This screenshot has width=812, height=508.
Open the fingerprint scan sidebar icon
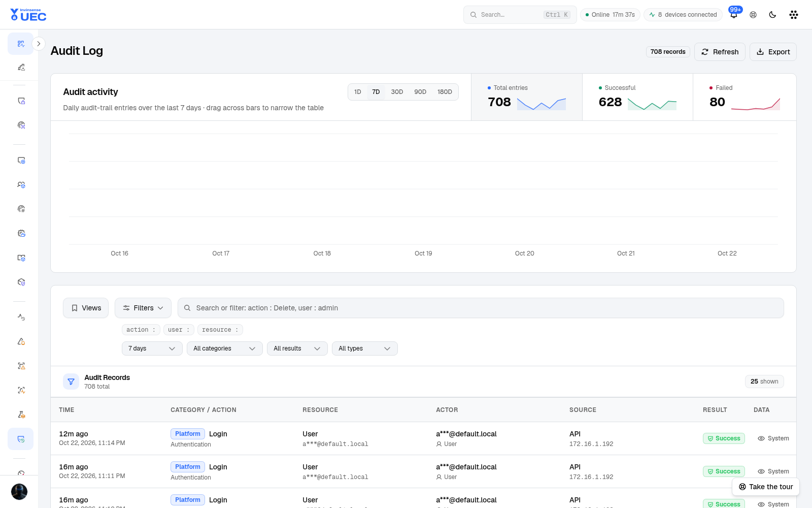tap(21, 125)
